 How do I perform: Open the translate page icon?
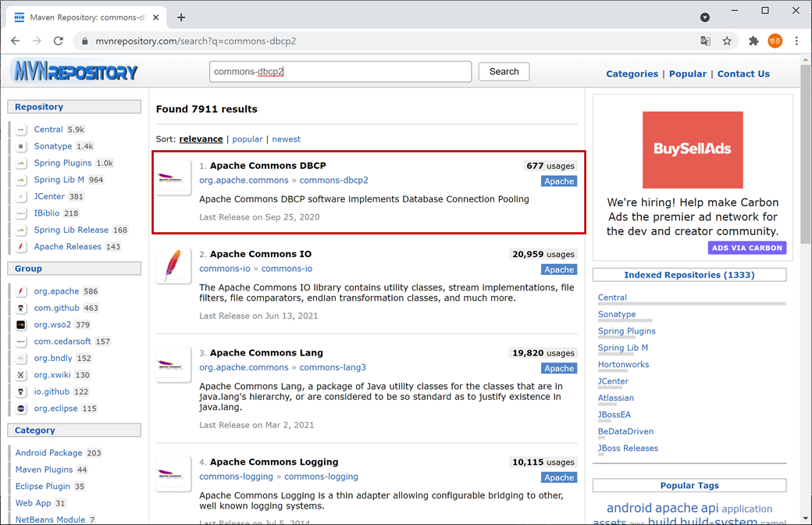coord(705,41)
